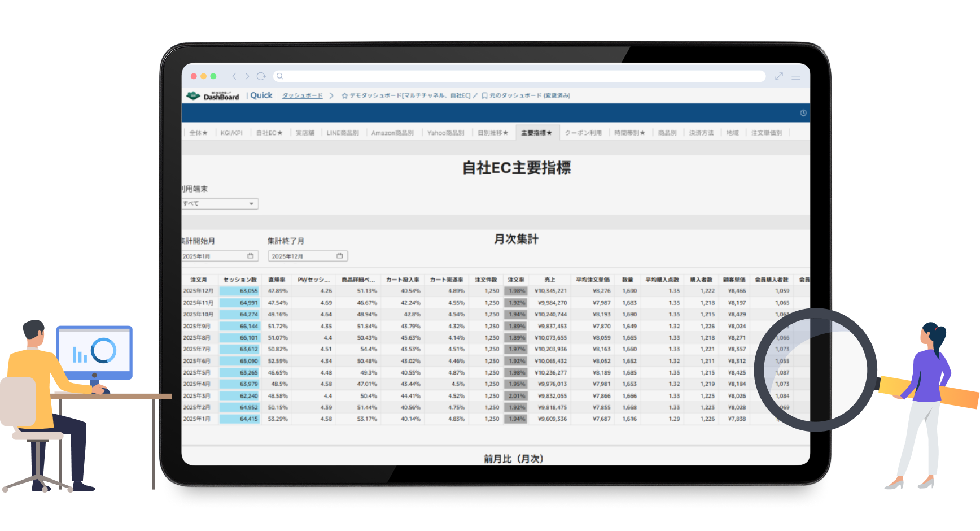The height and width of the screenshot is (531, 980).
Task: Click the star icon before デモダッシュボード
Action: point(344,96)
